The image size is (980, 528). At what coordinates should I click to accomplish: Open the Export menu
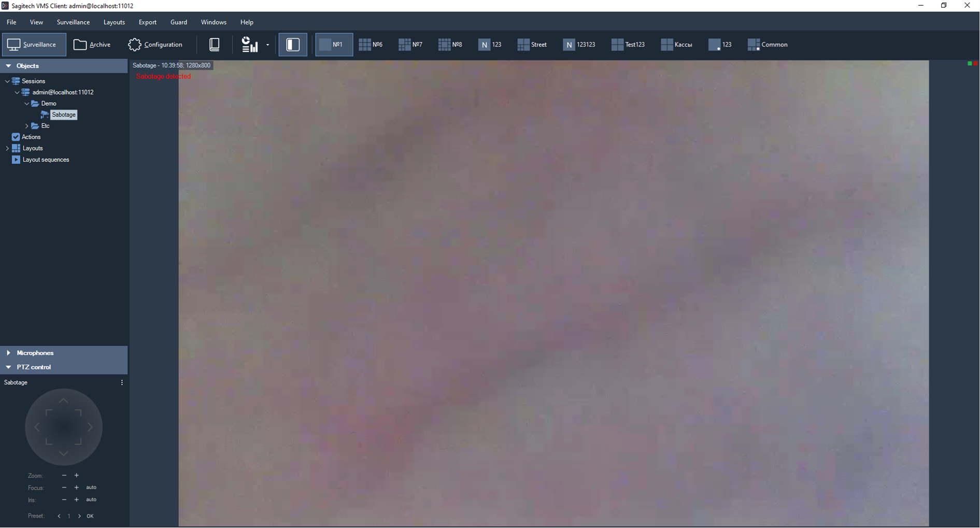147,22
